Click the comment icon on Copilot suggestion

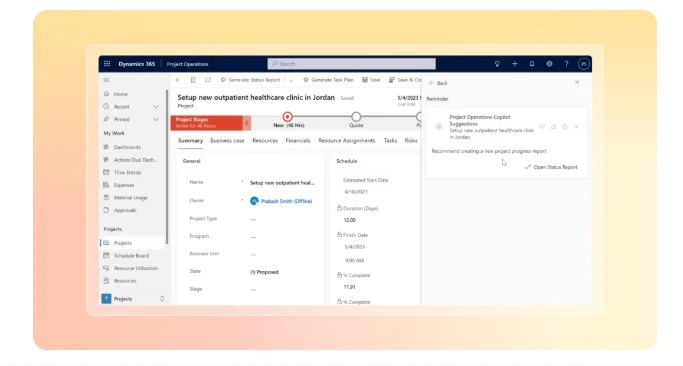[542, 127]
